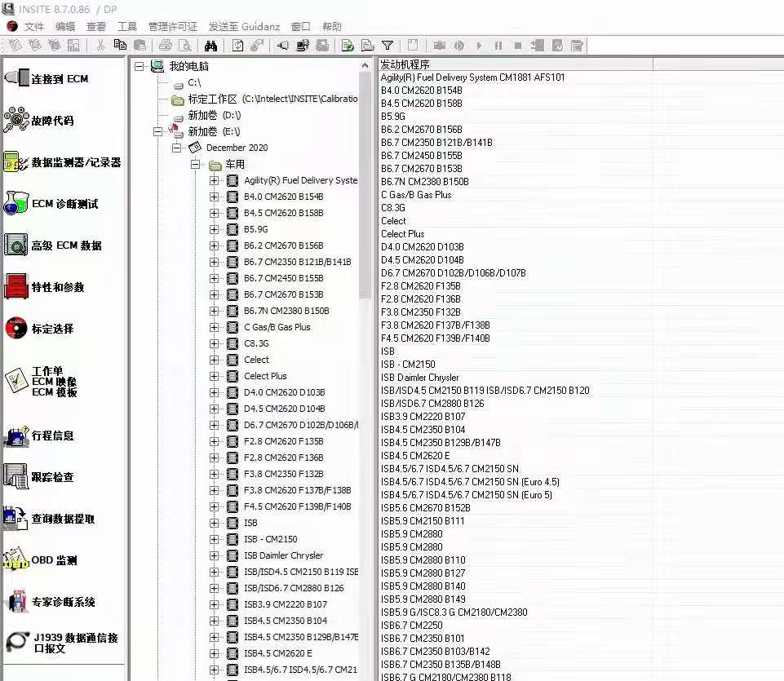Click the camera snapshot toolbar icon
784x681 pixels.
click(440, 46)
